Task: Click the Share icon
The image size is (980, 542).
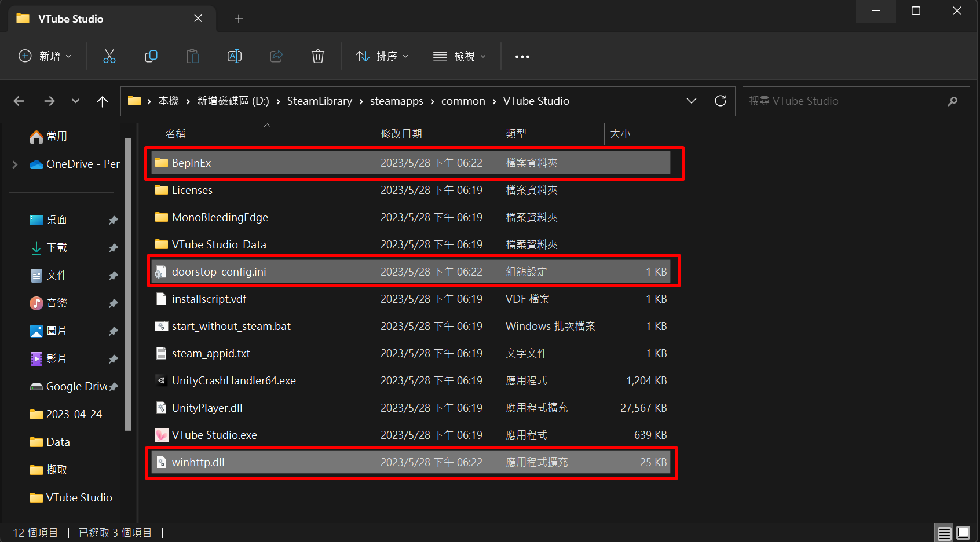Action: [276, 56]
